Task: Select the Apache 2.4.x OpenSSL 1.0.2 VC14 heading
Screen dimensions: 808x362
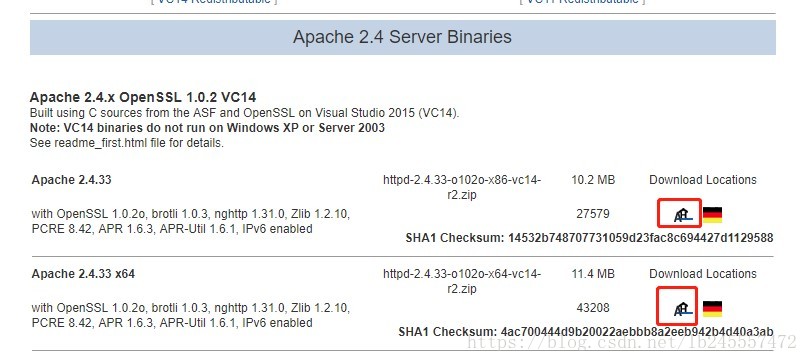Action: pyautogui.click(x=143, y=97)
